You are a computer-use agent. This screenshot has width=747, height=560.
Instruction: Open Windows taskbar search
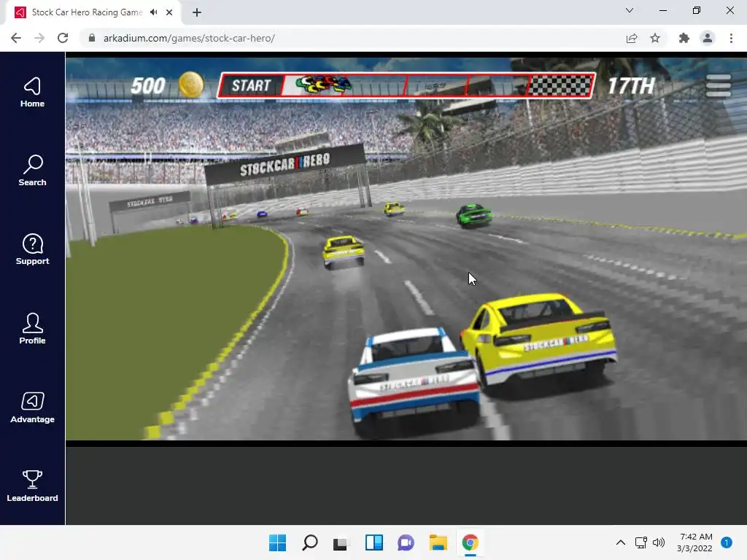click(309, 542)
